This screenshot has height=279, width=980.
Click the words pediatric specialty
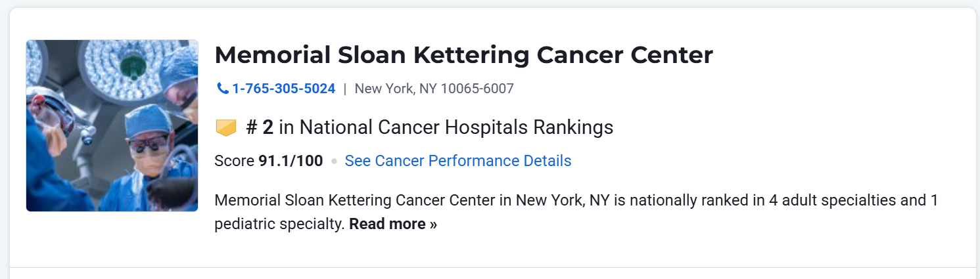click(279, 224)
